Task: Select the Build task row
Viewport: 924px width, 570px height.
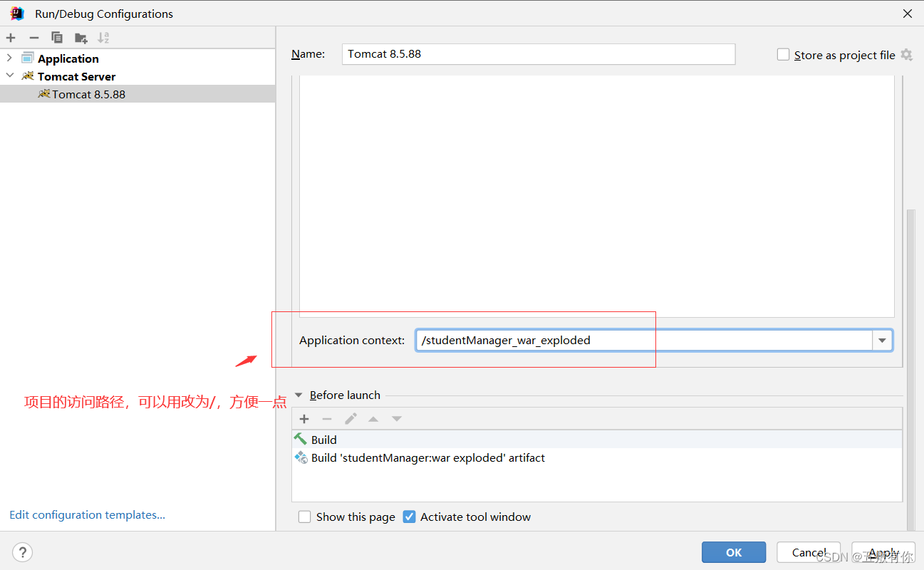Action: point(597,440)
